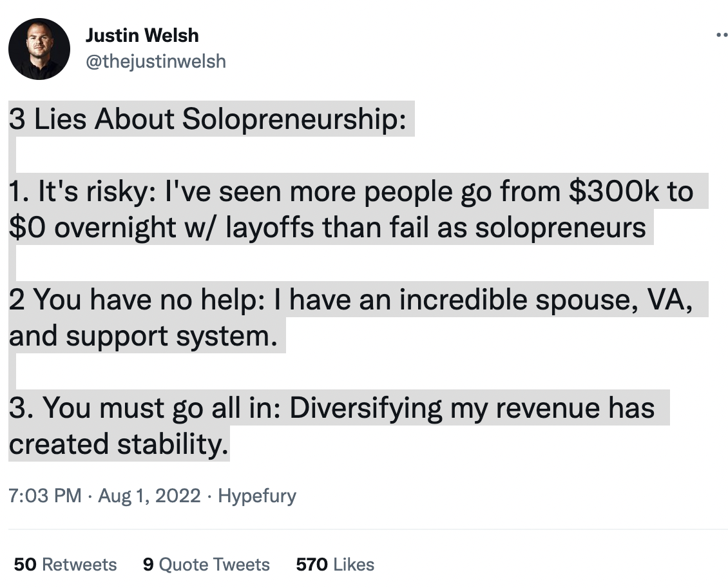This screenshot has height=588, width=728.
Task: View the 9 Quote Tweets list
Action: [206, 565]
